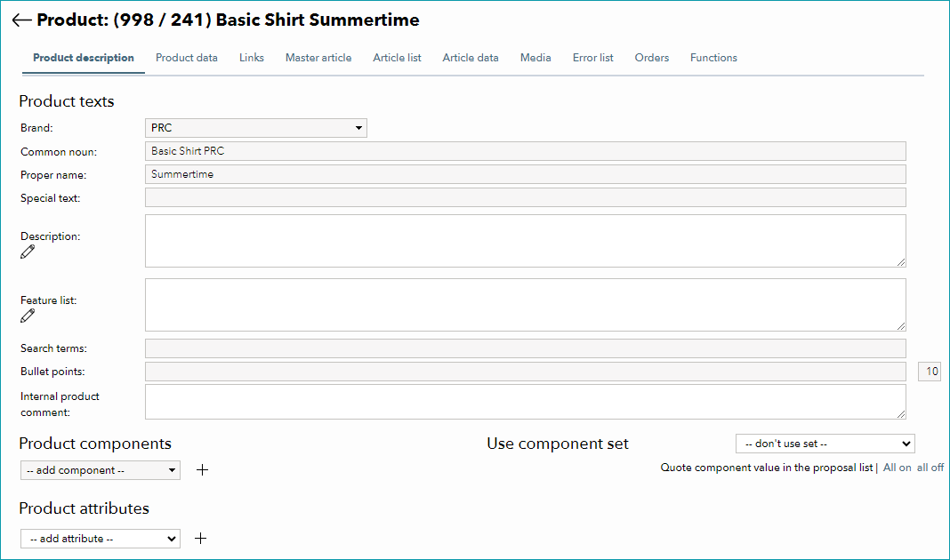Click the pencil icon under Description

click(x=28, y=252)
